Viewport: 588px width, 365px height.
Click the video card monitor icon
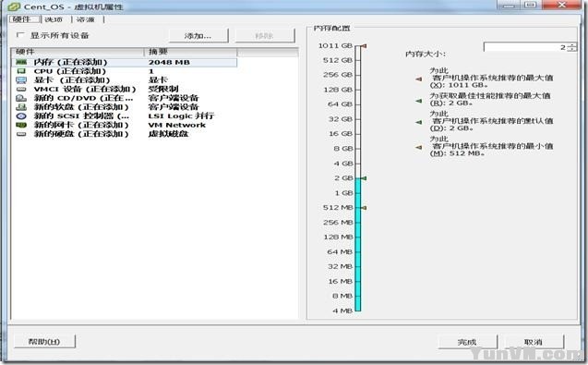tap(21, 80)
